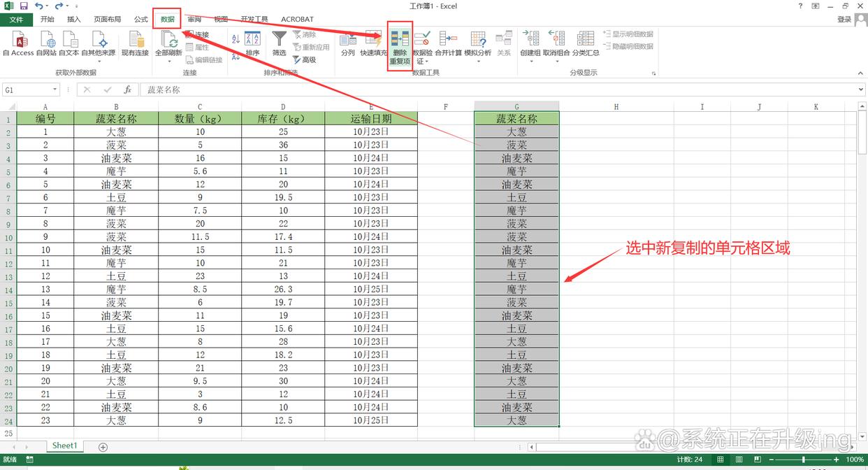Click the 登录 sign-in link
Image resolution: width=868 pixels, height=470 pixels.
pos(844,20)
